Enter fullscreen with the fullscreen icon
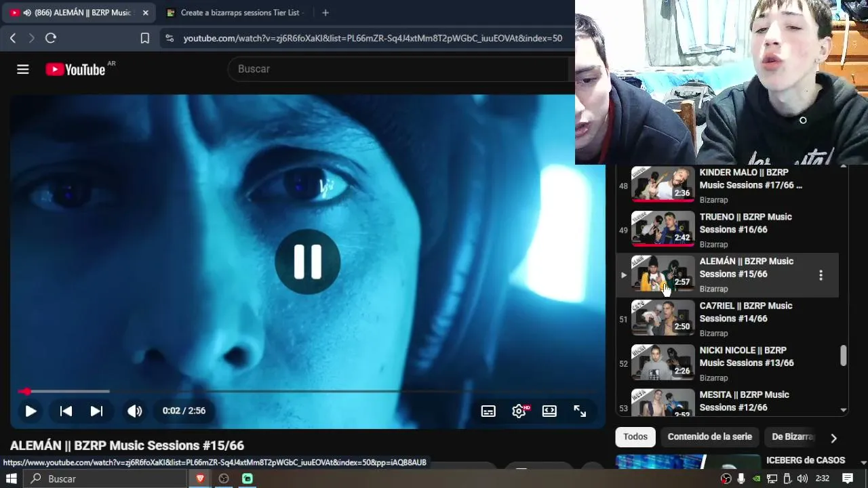This screenshot has width=868, height=488. point(580,411)
